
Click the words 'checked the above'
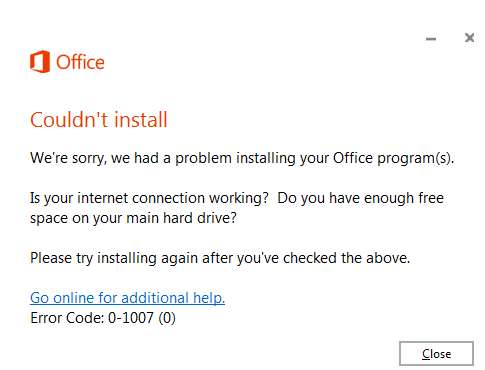coord(346,258)
